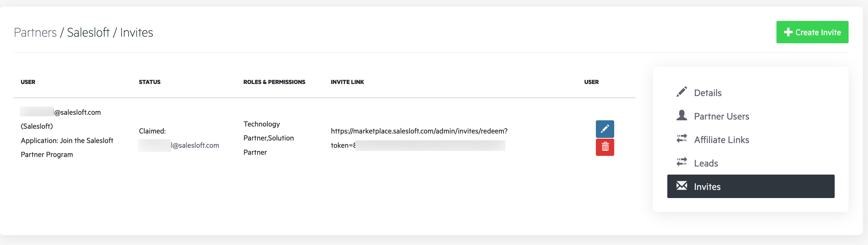The image size is (868, 245).
Task: Open the marketplace.salesloft.com invite redeem link
Action: pyautogui.click(x=419, y=130)
